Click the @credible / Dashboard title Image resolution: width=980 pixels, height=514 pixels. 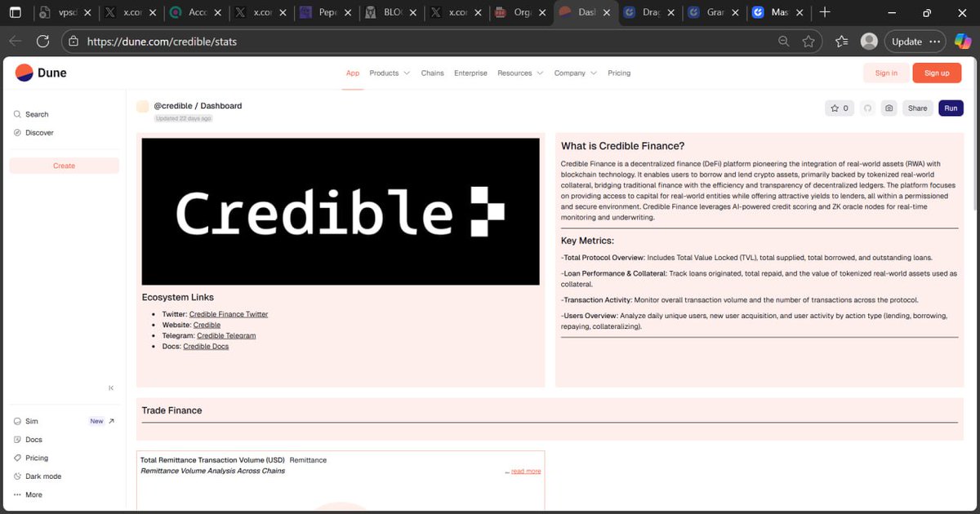click(x=198, y=106)
